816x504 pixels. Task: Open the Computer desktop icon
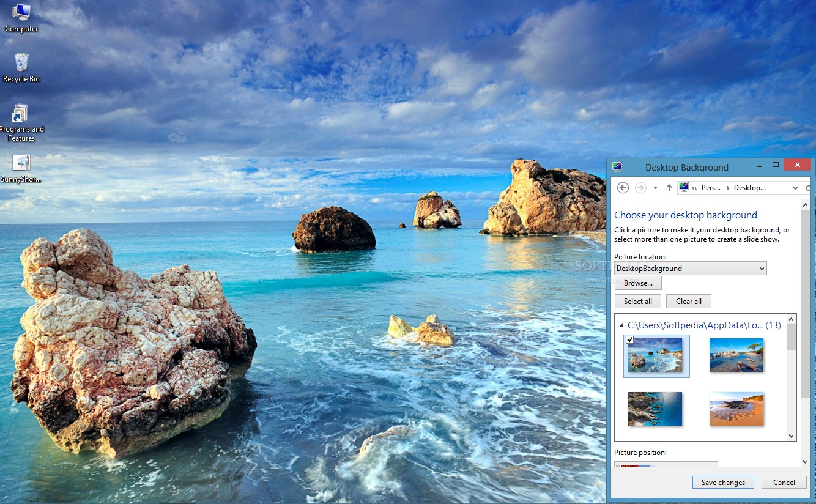pos(21,18)
